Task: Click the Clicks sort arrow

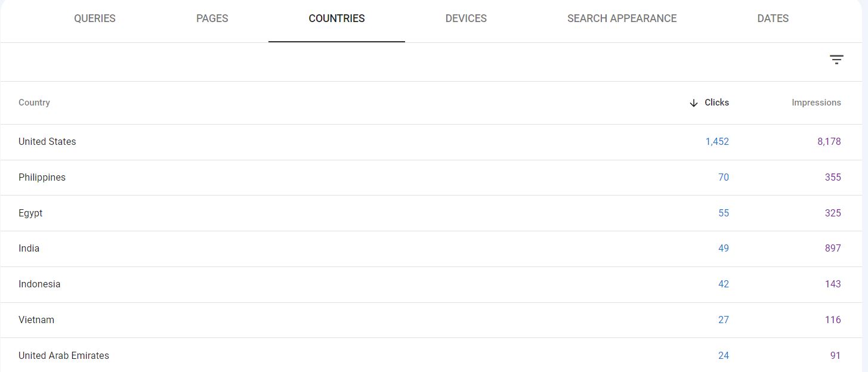Action: [693, 103]
